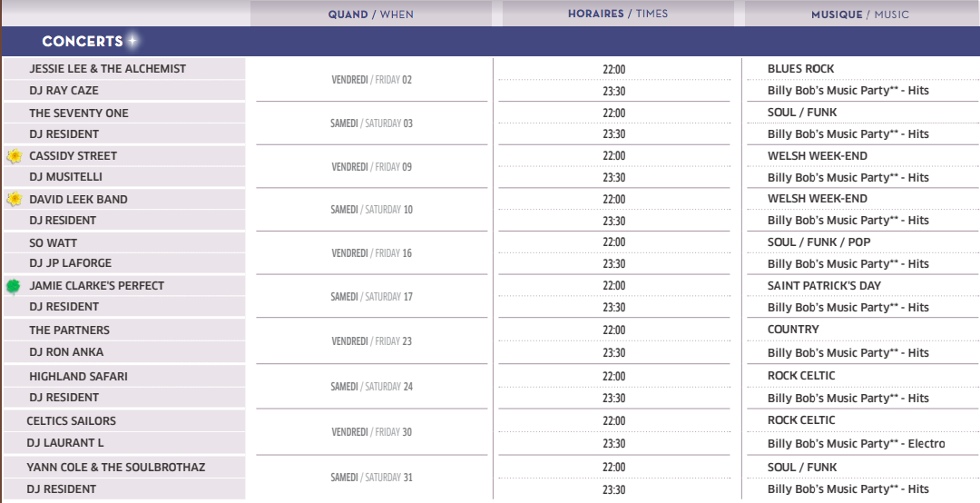Click the sparkle star next to Concerts
The width and height of the screenshot is (980, 503).
click(x=132, y=41)
